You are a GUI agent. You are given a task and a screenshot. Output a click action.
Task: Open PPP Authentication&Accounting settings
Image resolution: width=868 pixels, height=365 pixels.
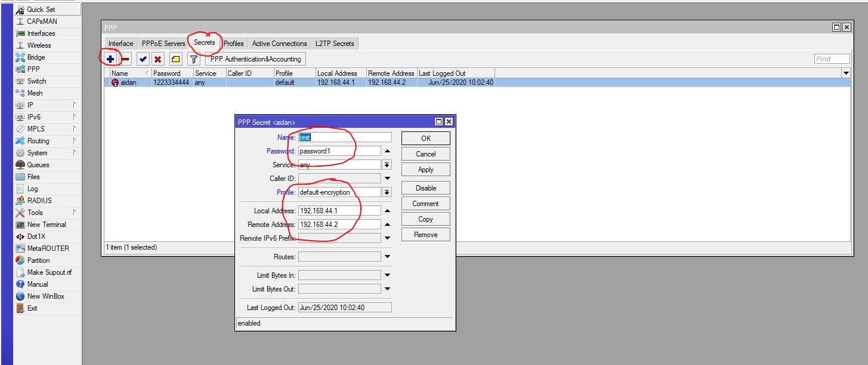(x=255, y=59)
